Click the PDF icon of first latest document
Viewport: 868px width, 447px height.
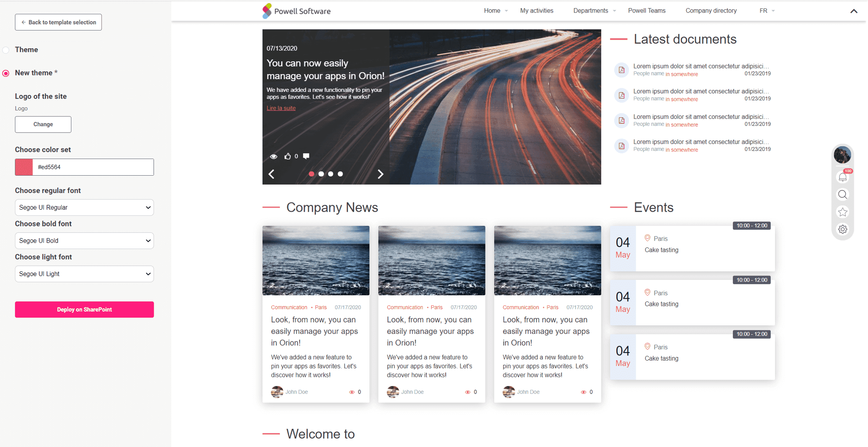tap(622, 70)
